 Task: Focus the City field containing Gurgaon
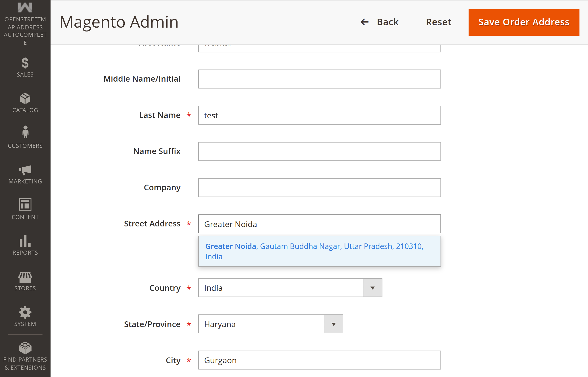[319, 360]
